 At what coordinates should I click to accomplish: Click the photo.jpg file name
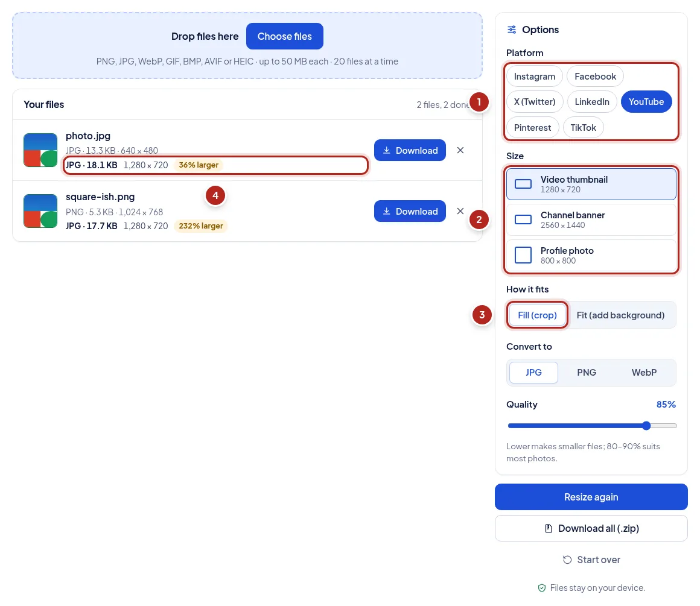88,136
